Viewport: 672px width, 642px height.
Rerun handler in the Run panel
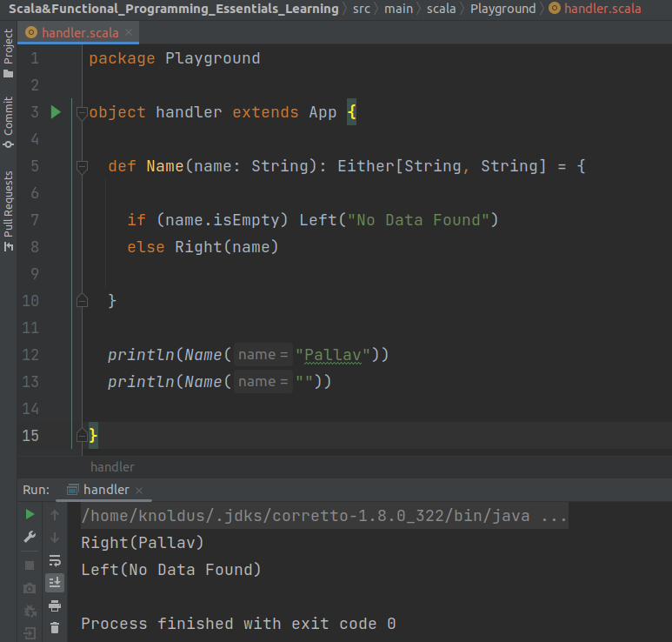(30, 514)
